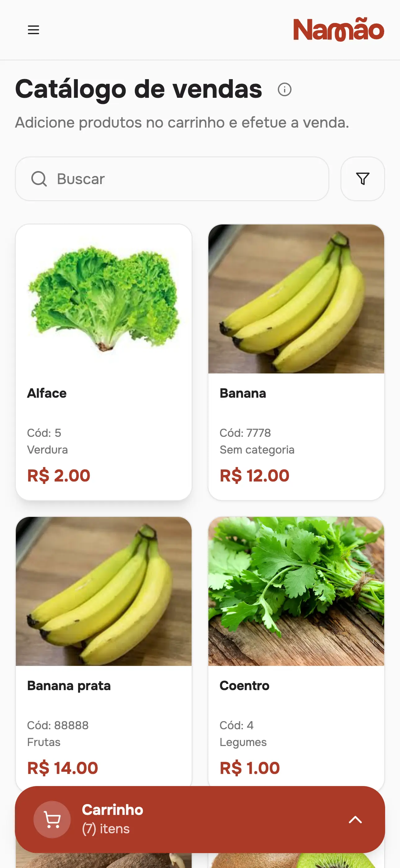Screen dimensions: 400x868
Task: Click the shopping cart icon
Action: 52,820
